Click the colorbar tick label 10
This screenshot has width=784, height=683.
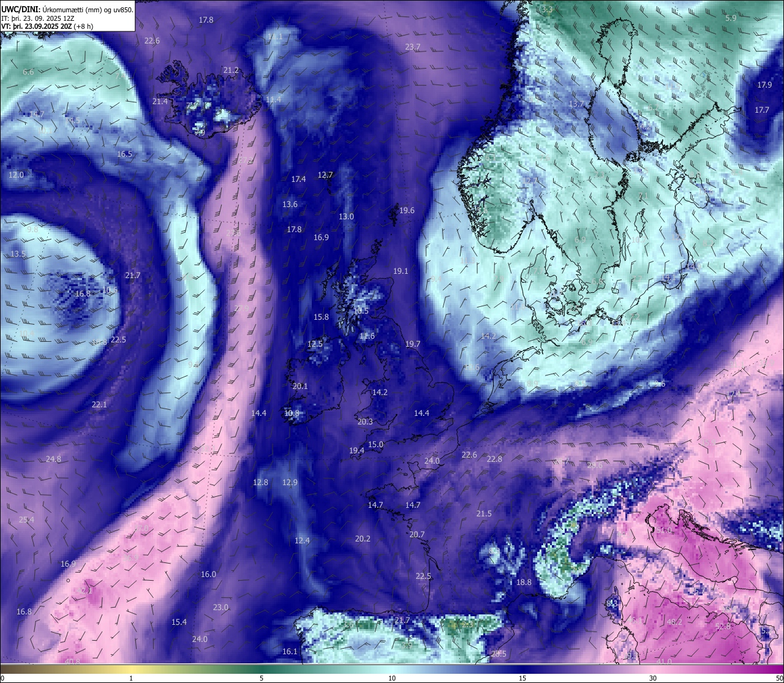(x=392, y=678)
